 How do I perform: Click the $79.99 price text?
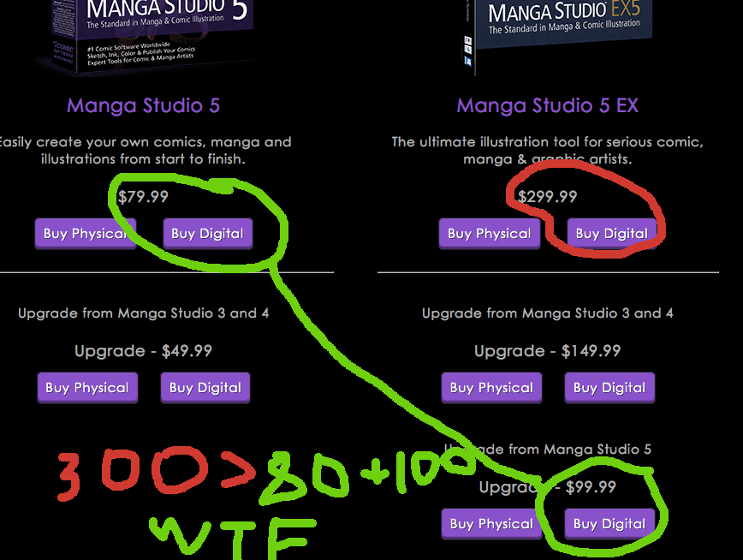tap(143, 196)
